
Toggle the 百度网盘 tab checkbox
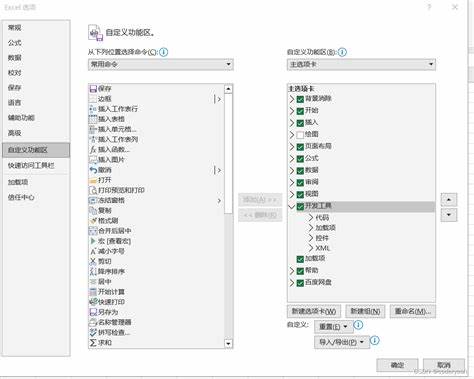tap(300, 283)
